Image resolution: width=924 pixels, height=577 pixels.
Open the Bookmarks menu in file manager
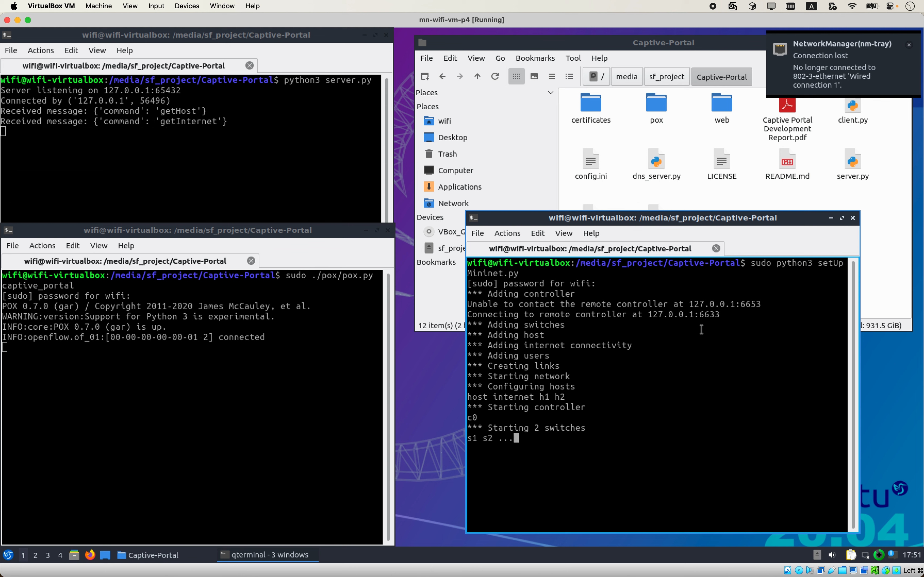(x=534, y=58)
